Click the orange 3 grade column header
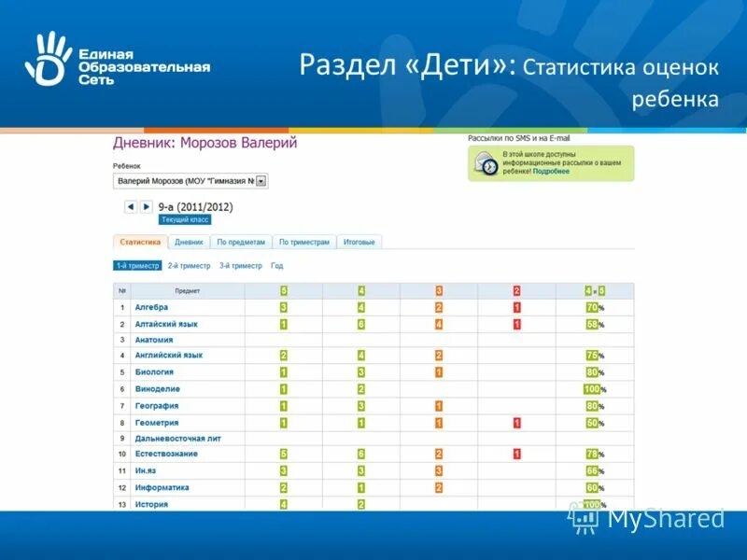 pos(439,291)
